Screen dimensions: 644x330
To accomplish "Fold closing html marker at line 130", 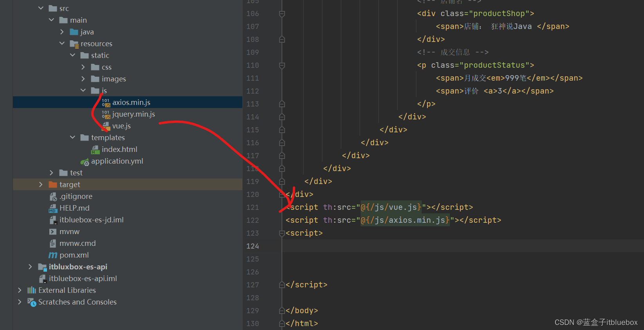I will (x=282, y=324).
